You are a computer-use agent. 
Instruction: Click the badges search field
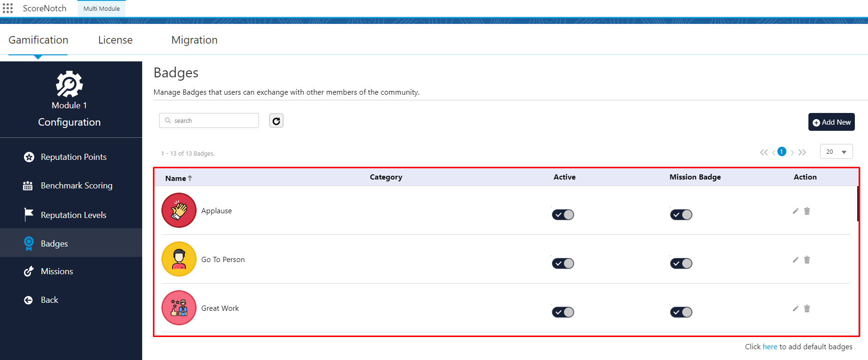(x=209, y=120)
